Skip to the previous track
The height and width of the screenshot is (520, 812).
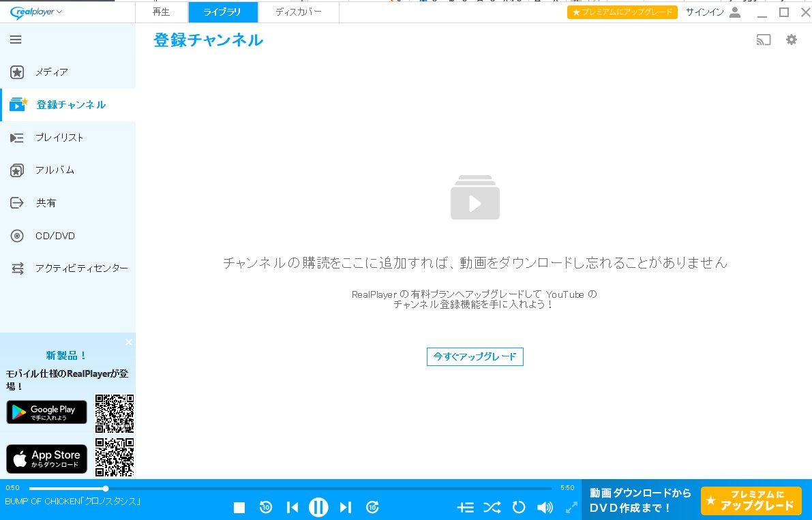click(292, 508)
